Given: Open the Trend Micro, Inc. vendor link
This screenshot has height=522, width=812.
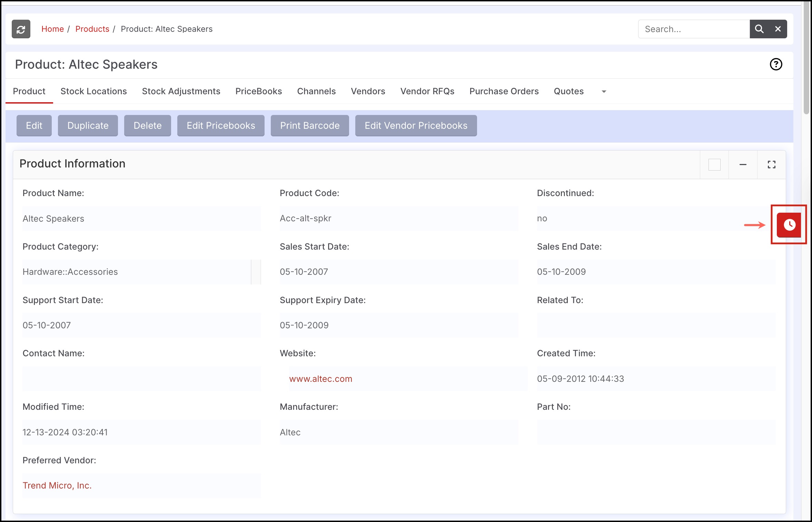Looking at the screenshot, I should [x=57, y=485].
